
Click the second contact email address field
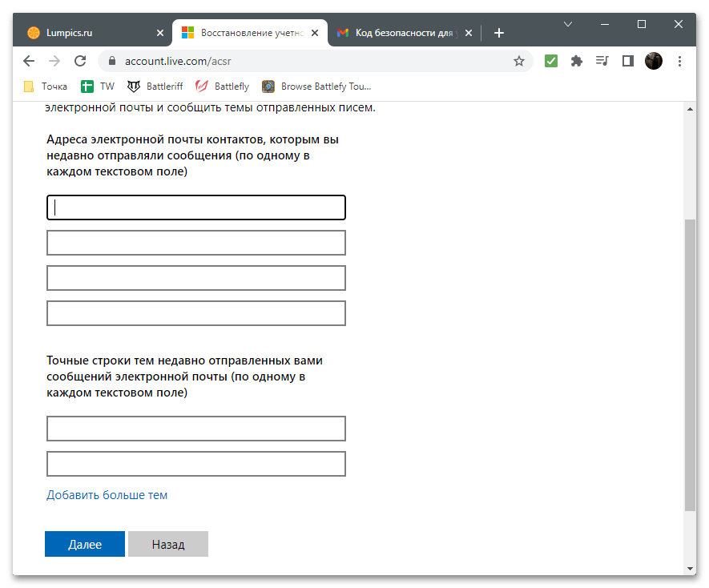[196, 243]
